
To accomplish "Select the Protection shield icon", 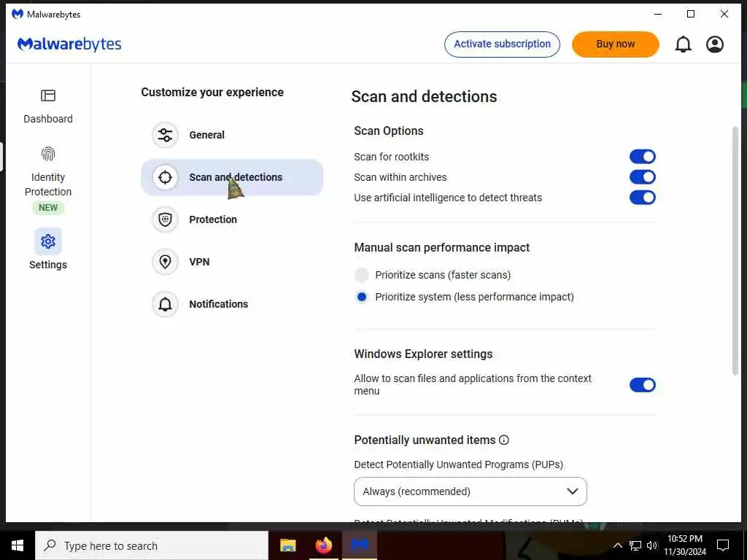I will pyautogui.click(x=166, y=219).
